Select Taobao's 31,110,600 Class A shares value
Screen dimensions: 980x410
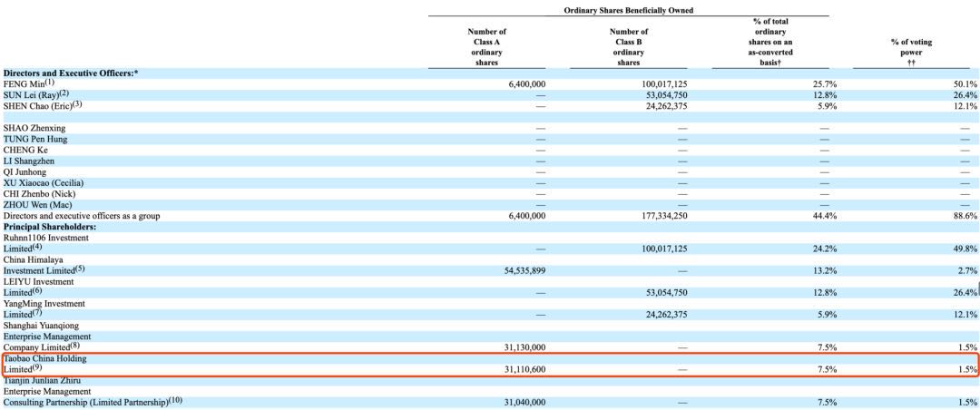(522, 369)
